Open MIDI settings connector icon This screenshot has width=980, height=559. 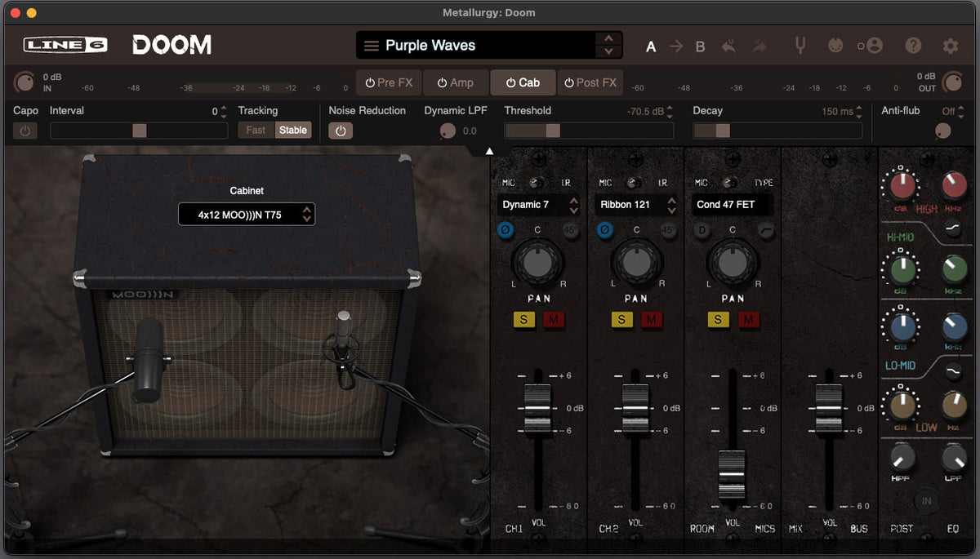pos(835,46)
